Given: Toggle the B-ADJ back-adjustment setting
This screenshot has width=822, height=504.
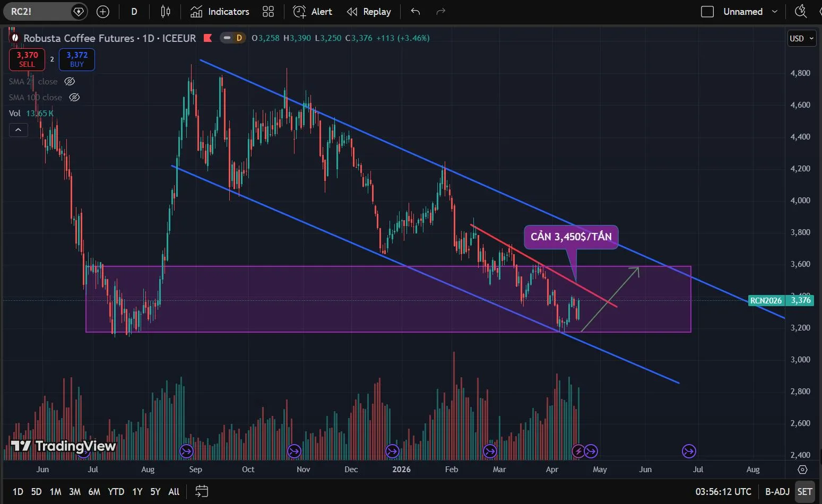Looking at the screenshot, I should tap(777, 491).
